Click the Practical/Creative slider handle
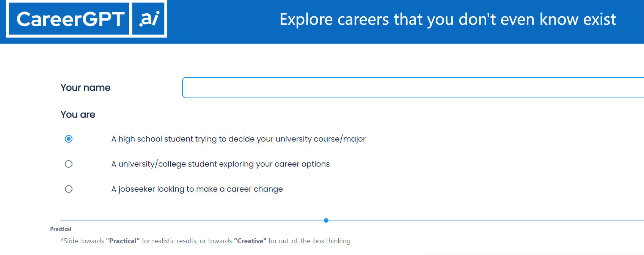This screenshot has height=255, width=644. (326, 220)
